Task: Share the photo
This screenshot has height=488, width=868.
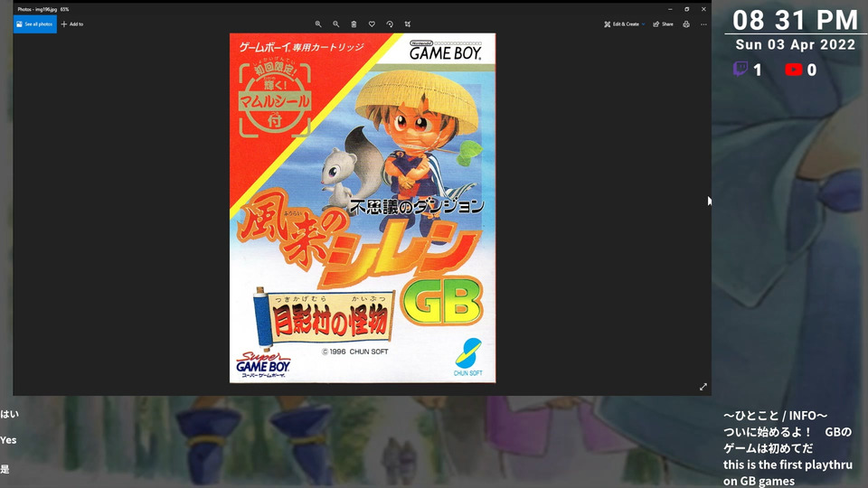Action: point(663,24)
